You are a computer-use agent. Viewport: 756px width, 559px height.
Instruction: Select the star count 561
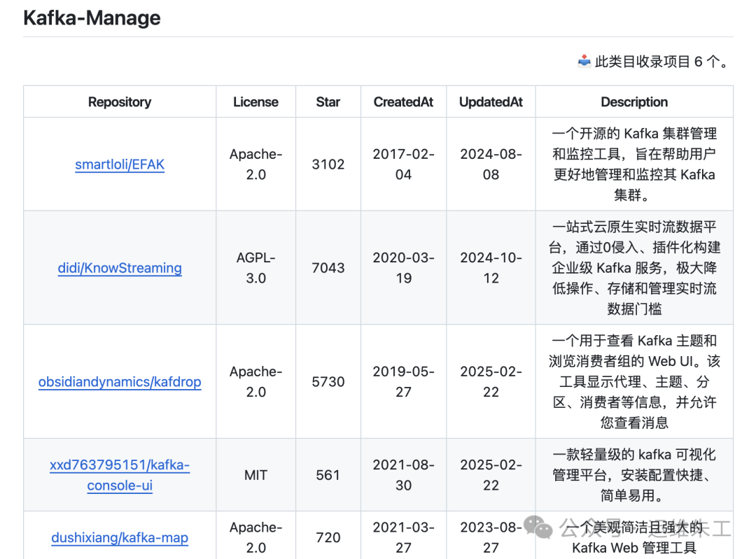coord(328,475)
